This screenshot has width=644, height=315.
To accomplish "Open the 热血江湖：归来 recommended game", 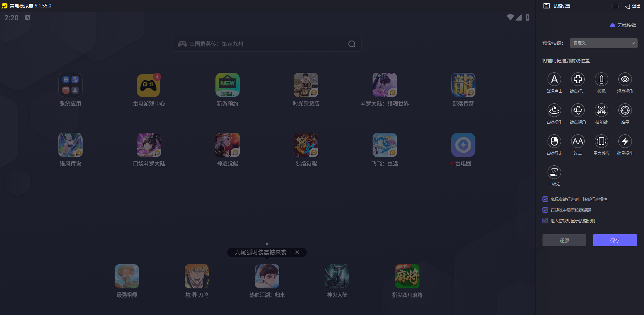I will click(x=267, y=276).
